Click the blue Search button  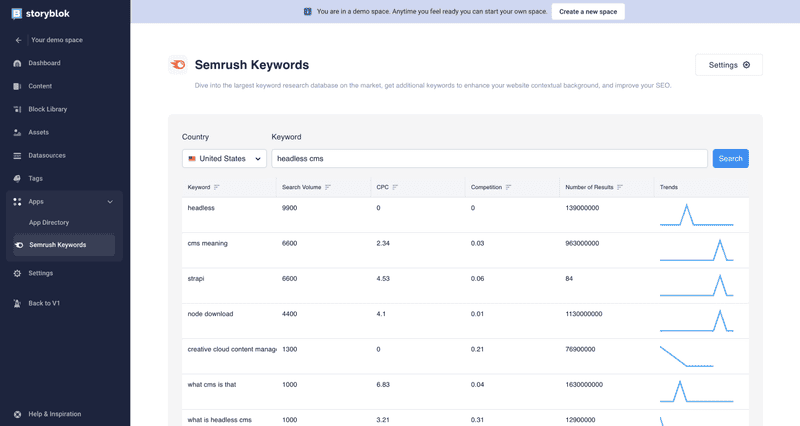pos(731,159)
